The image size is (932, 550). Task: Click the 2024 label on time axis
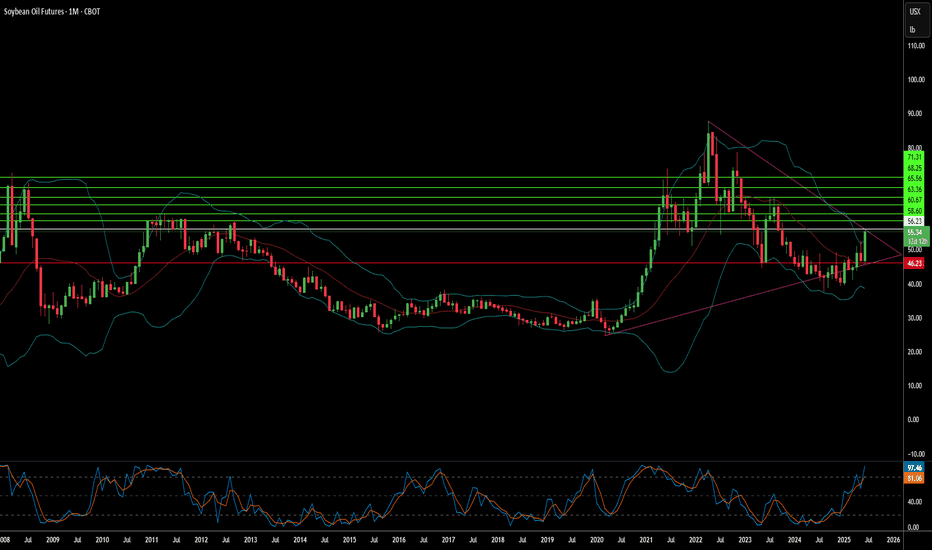coord(794,540)
